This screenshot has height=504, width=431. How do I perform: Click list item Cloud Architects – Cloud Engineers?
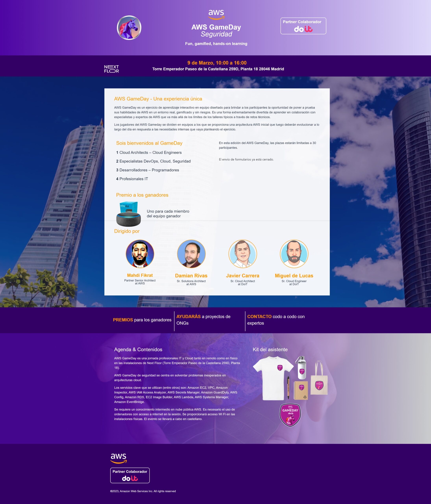tap(149, 153)
